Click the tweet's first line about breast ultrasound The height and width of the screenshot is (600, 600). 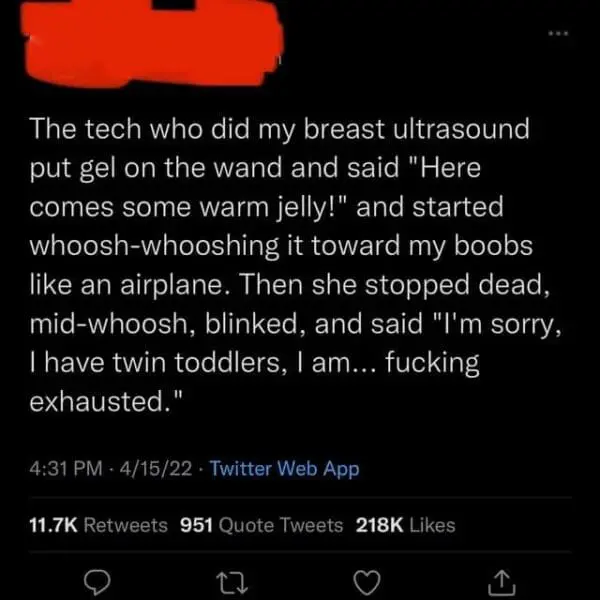(x=280, y=129)
